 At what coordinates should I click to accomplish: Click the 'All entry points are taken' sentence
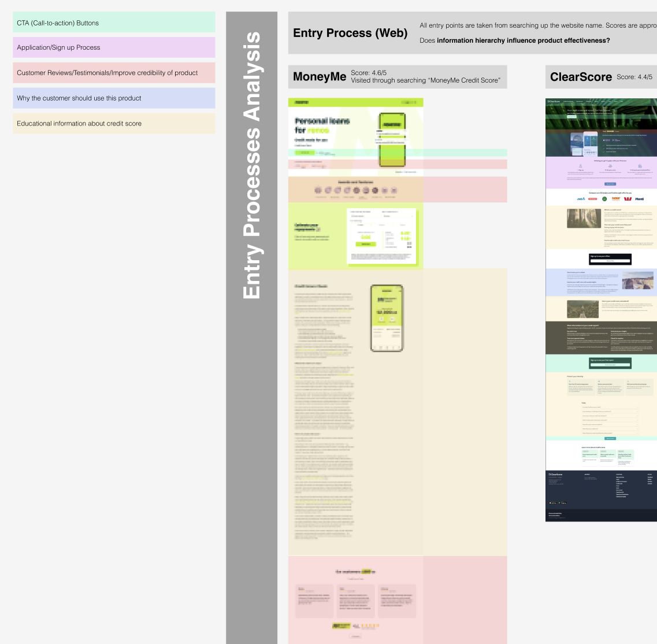[538, 25]
